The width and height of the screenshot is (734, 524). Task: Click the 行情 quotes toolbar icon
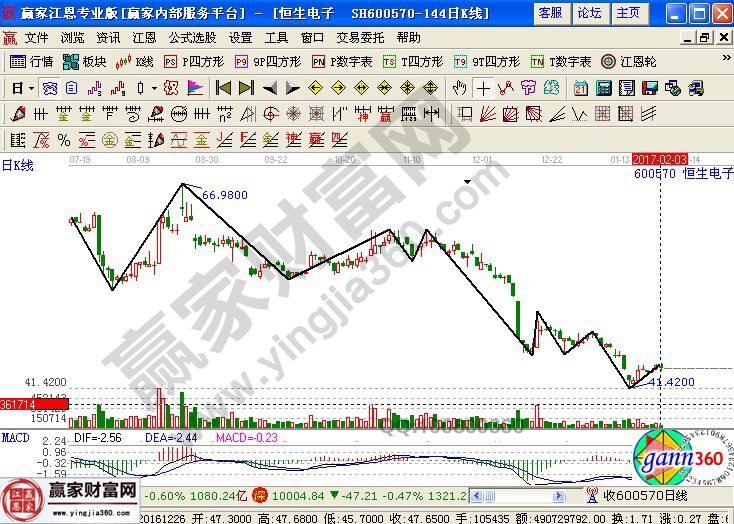click(x=32, y=62)
